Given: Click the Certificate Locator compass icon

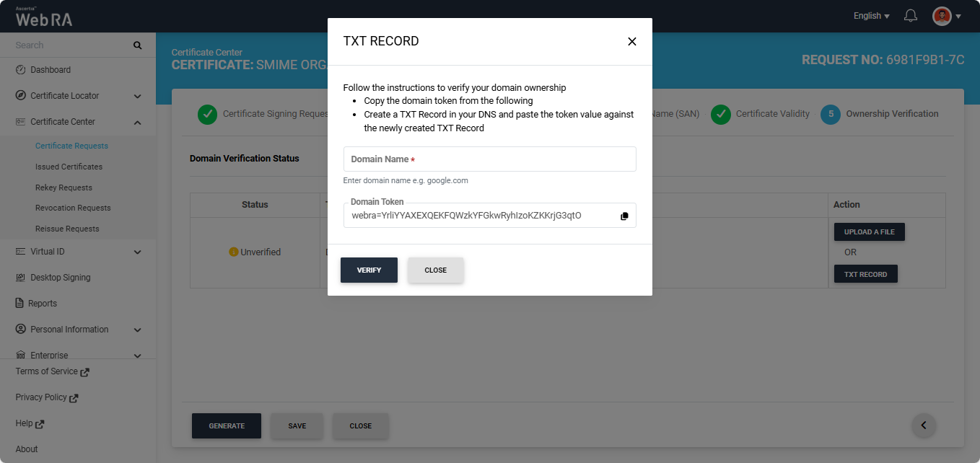Looking at the screenshot, I should click(20, 96).
